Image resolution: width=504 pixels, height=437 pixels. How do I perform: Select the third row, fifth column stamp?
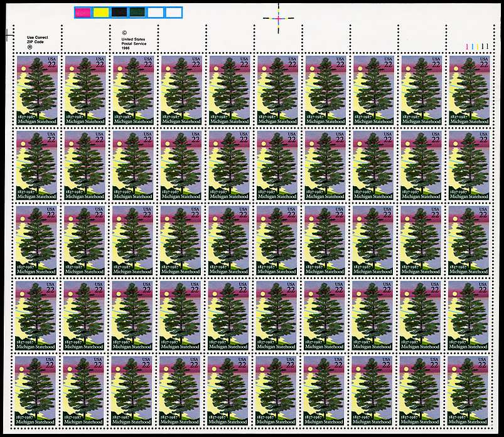[x=229, y=240]
